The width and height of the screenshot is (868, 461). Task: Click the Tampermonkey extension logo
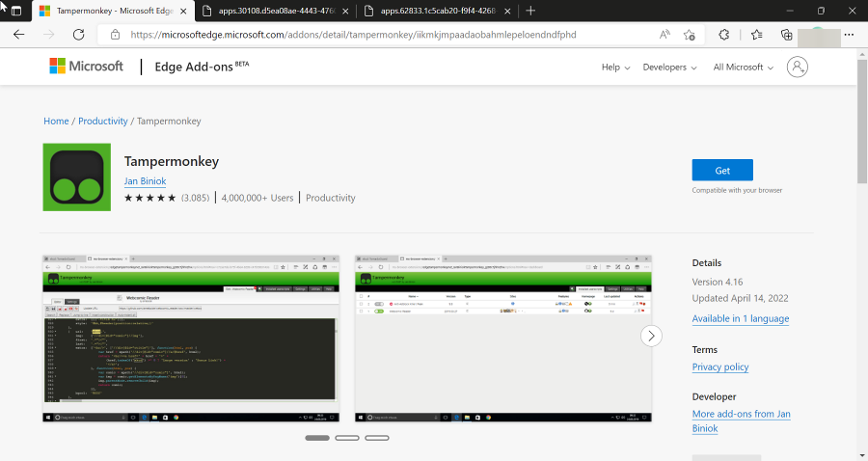[77, 177]
